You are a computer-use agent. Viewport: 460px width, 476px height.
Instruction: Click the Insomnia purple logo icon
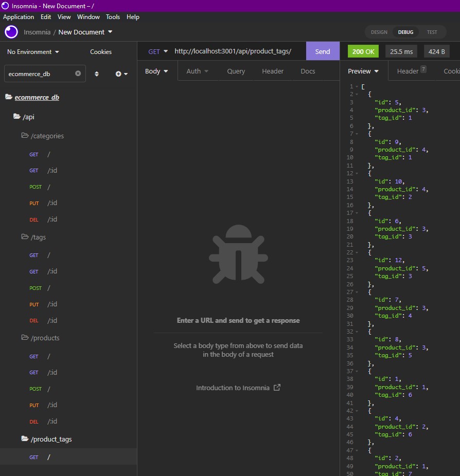11,32
